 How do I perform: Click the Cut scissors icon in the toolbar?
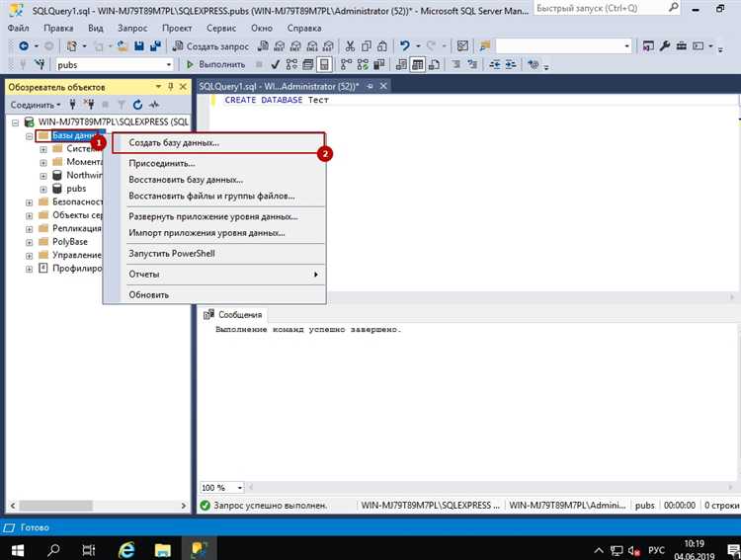(x=350, y=45)
